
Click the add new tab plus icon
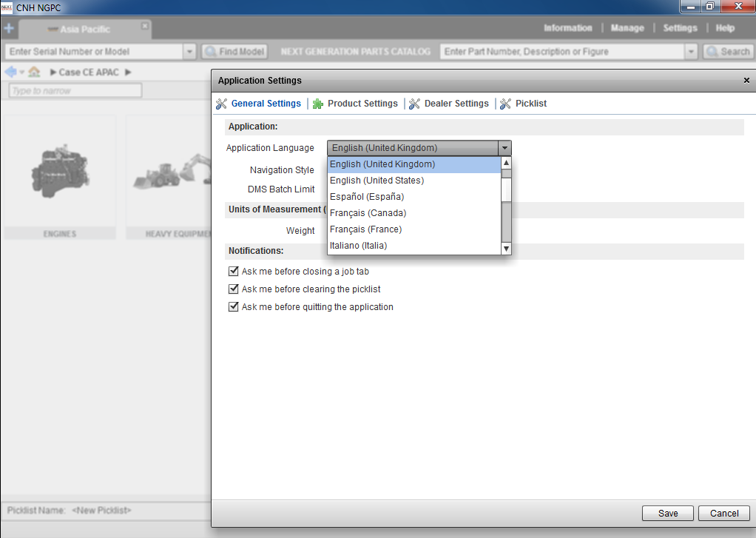tap(9, 29)
